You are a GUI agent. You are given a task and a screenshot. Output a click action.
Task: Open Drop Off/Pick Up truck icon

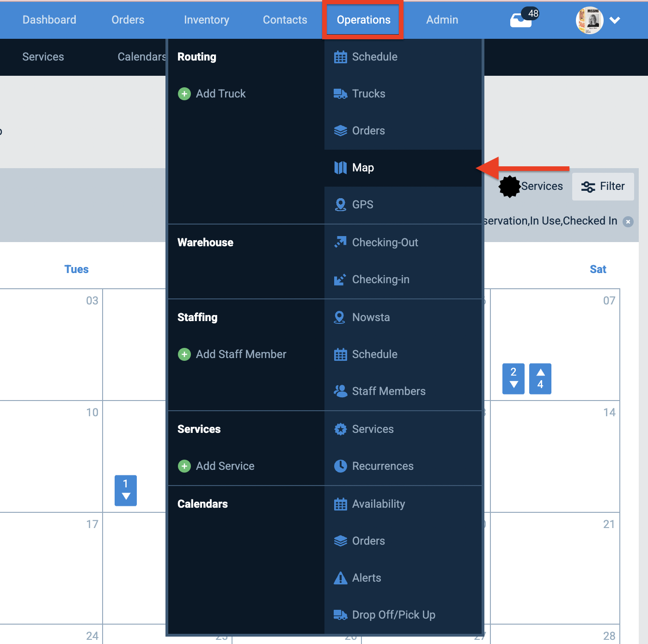click(x=341, y=614)
